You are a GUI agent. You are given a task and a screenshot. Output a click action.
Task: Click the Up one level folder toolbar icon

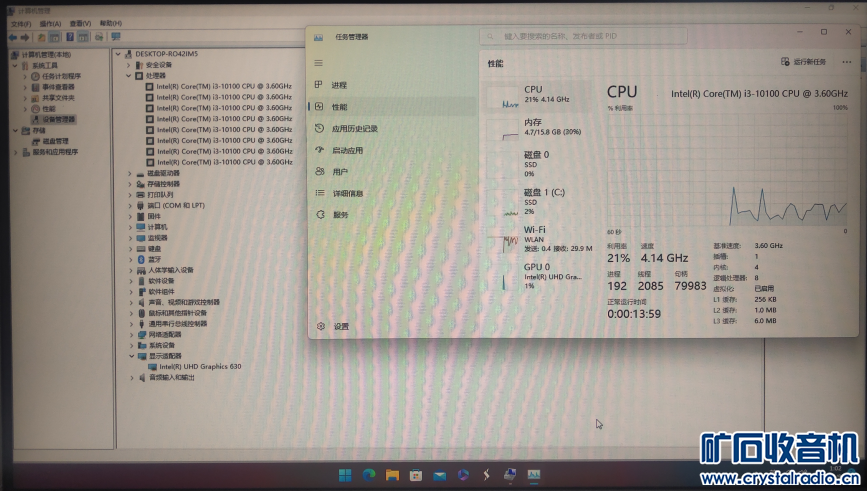(x=41, y=37)
